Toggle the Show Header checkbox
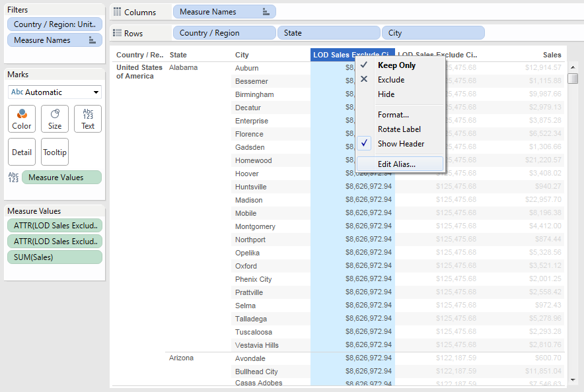Viewport: 584px width, 392px height. click(x=365, y=143)
